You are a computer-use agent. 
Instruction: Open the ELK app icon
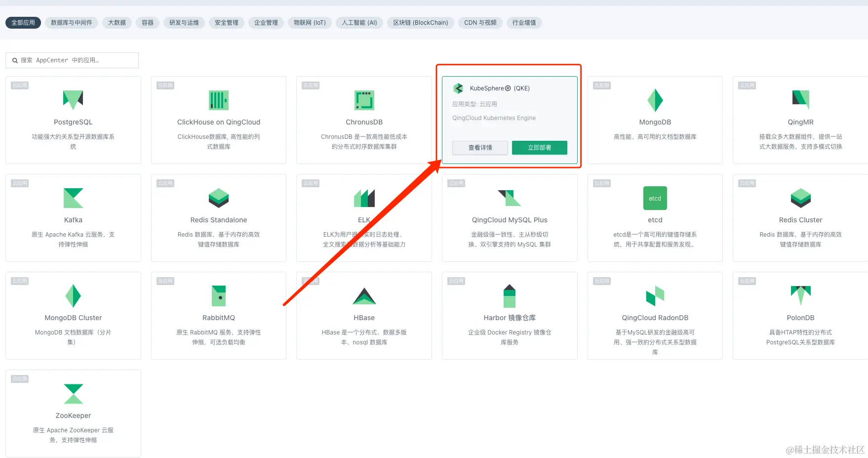[x=364, y=198]
